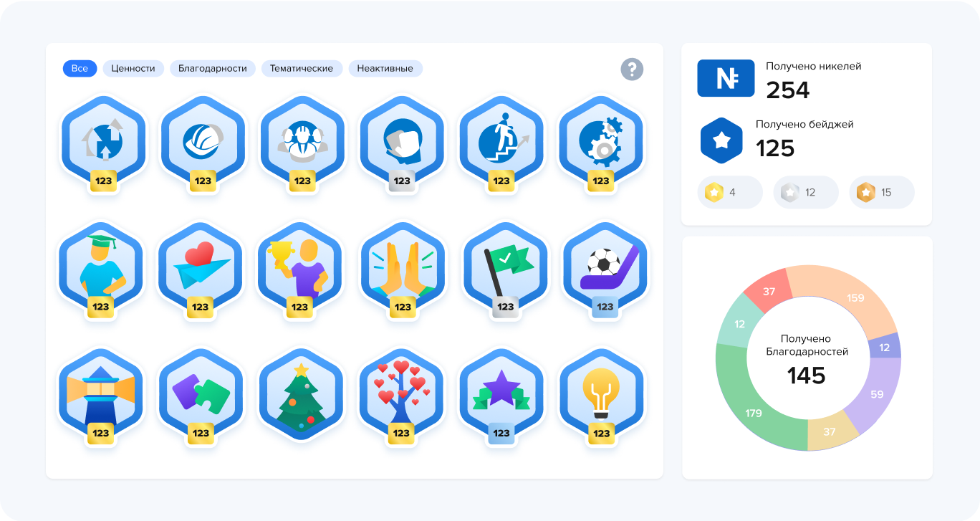
Task: Switch to the Ценности filter tab
Action: pos(133,69)
